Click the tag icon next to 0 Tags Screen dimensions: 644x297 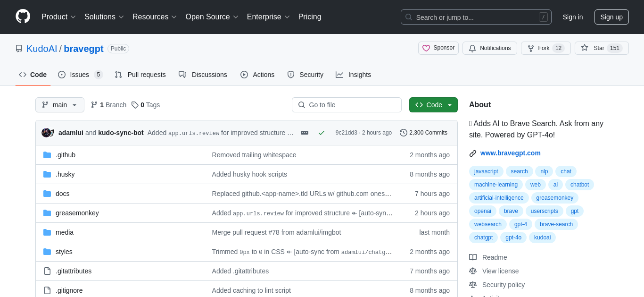click(x=135, y=105)
